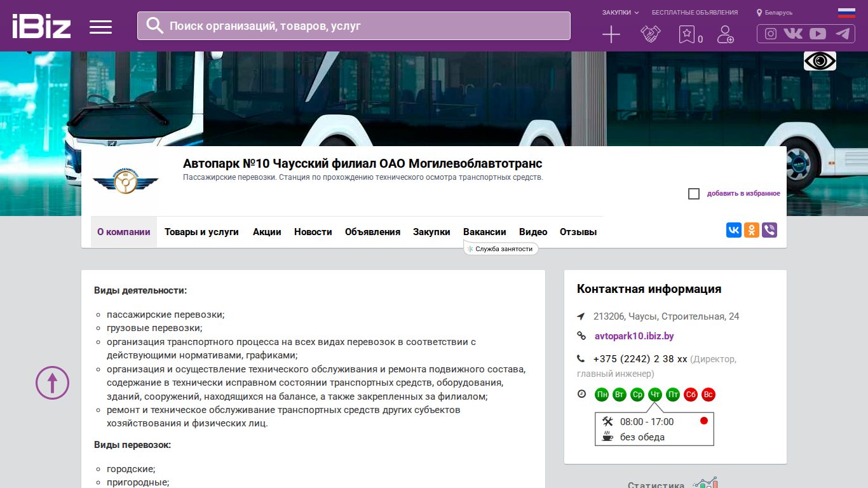
Task: Open the Акции tab
Action: (267, 232)
